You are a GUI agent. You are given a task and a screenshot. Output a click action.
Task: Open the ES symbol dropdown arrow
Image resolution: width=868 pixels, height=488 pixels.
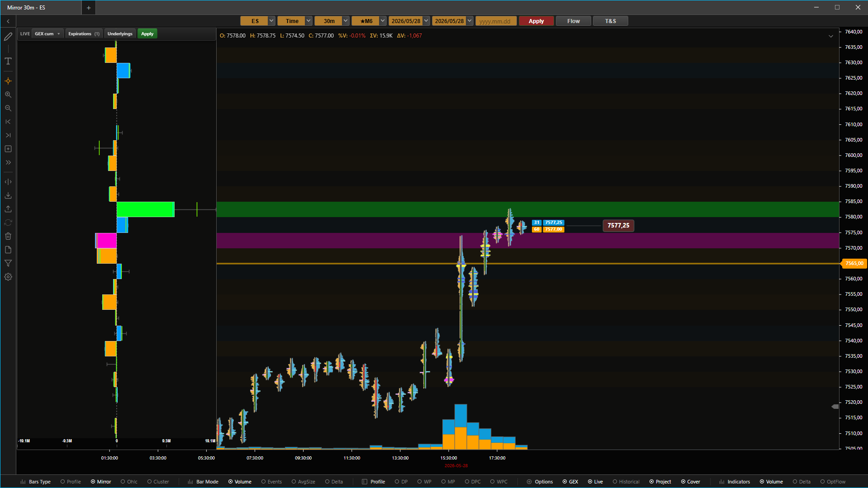click(271, 21)
